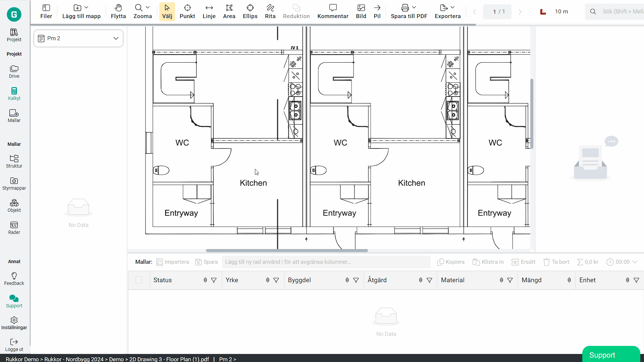The image size is (644, 362).
Task: Click the Status column header
Action: [162, 280]
